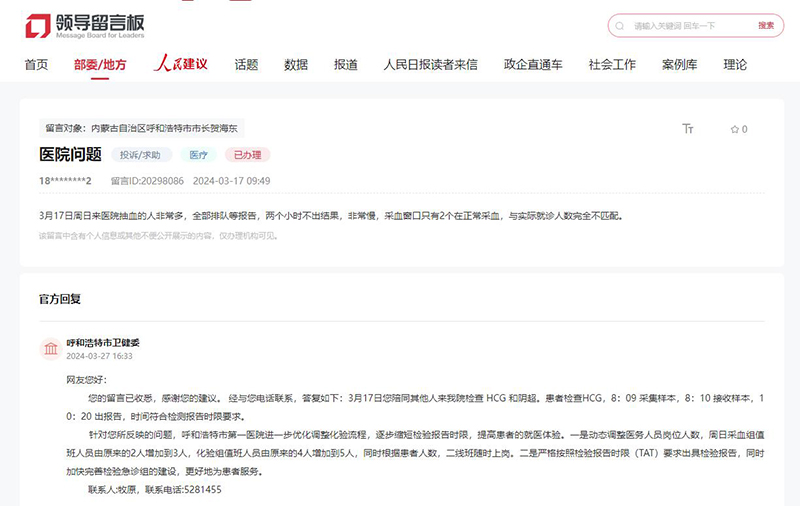Click the 呼和浩特市卫健委 institution avatar icon
The height and width of the screenshot is (506, 800).
[x=51, y=349]
